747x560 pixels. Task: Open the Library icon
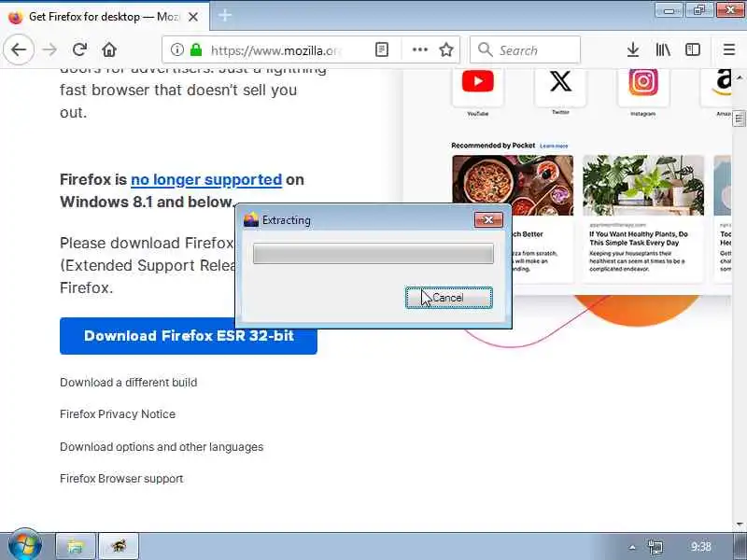[663, 49]
